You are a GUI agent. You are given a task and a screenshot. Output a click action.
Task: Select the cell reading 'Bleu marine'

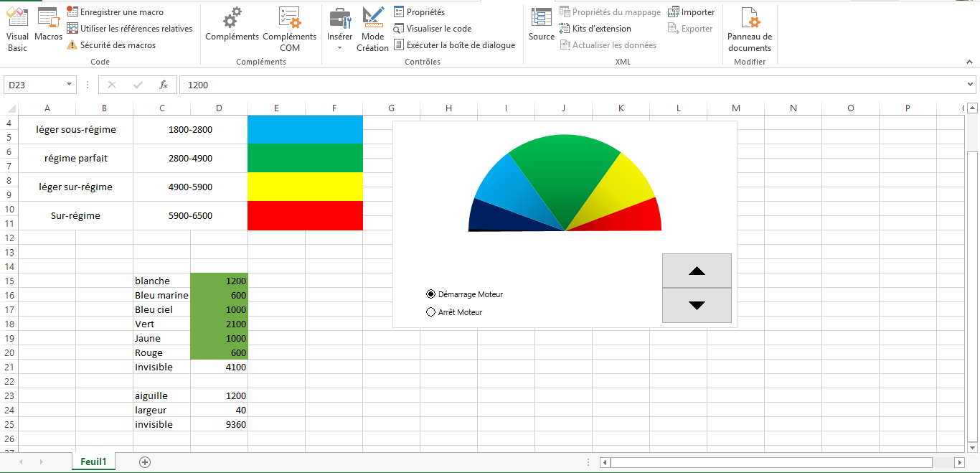[161, 295]
